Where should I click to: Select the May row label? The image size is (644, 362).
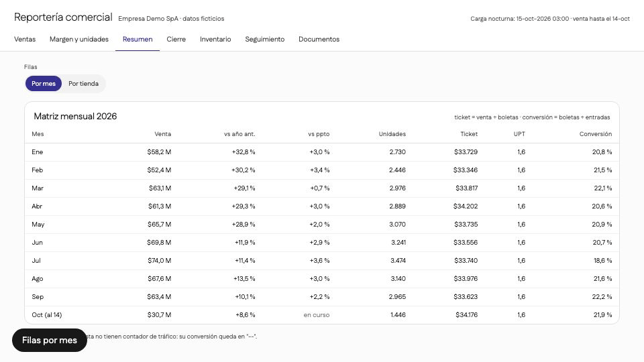(x=38, y=224)
